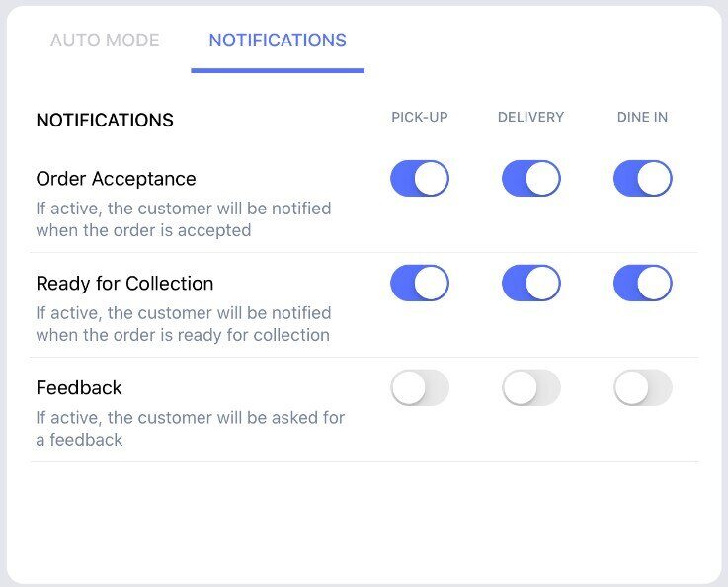Click the Order Acceptance description text
This screenshot has width=728, height=587.
[183, 219]
